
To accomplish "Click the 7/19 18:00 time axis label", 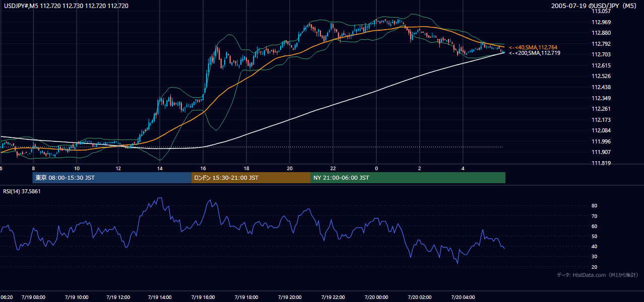I will [247, 297].
